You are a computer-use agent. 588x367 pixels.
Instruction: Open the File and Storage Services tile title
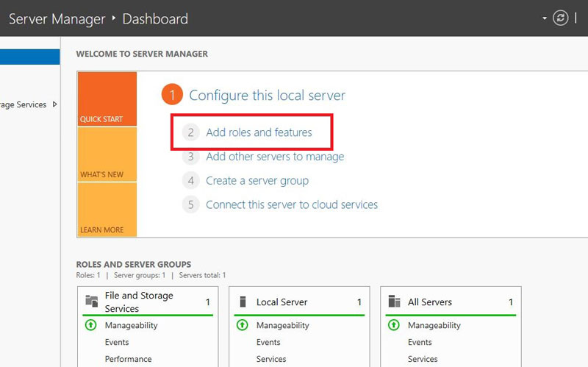point(139,302)
